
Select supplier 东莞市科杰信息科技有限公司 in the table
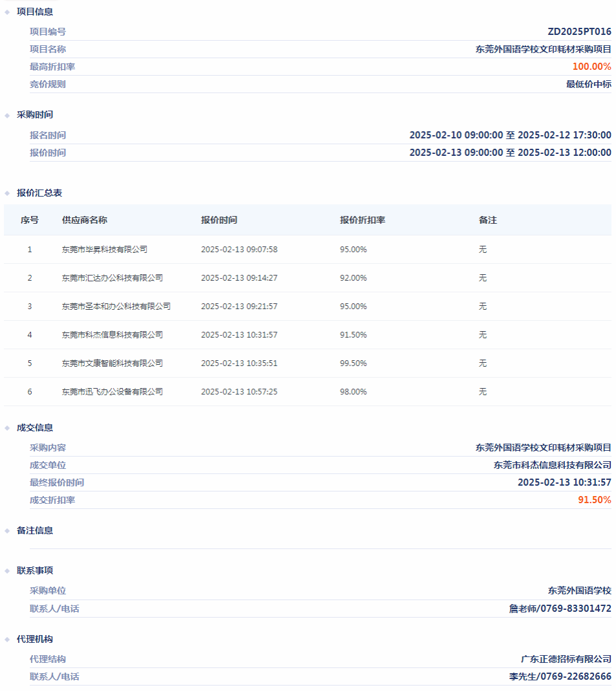point(112,335)
